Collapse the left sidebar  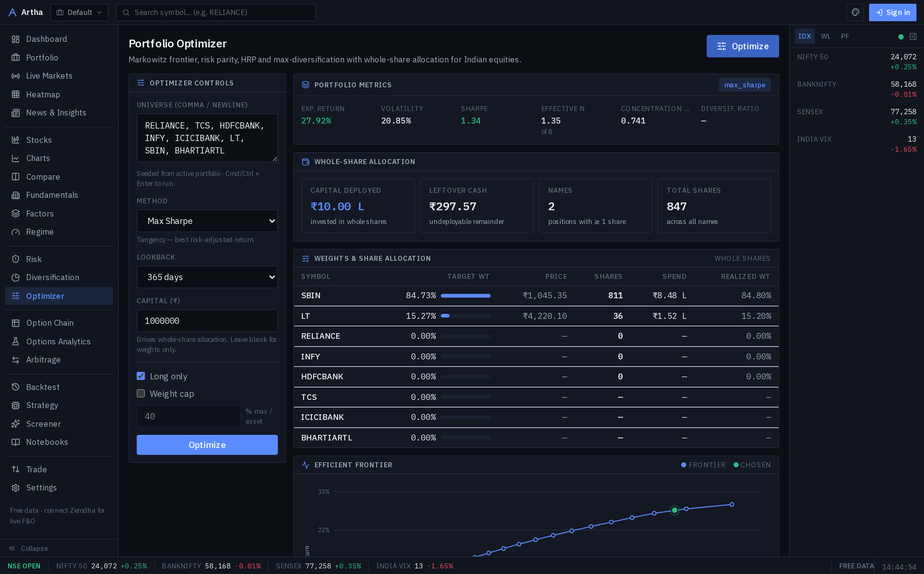pos(29,548)
